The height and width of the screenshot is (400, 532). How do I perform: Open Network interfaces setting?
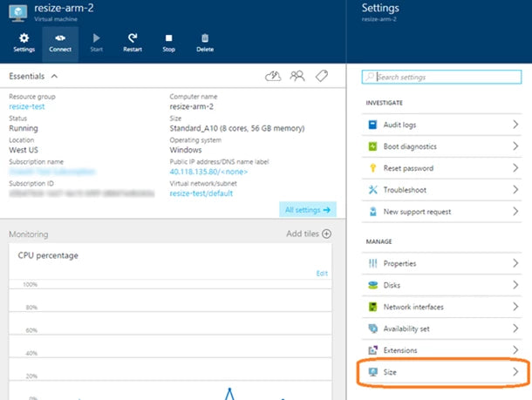[x=442, y=307]
